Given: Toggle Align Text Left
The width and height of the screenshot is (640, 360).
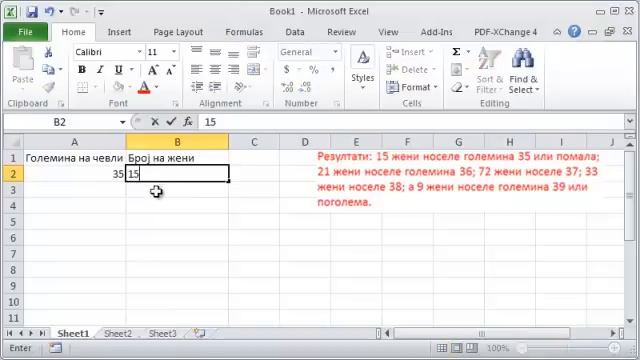Looking at the screenshot, I should point(197,69).
